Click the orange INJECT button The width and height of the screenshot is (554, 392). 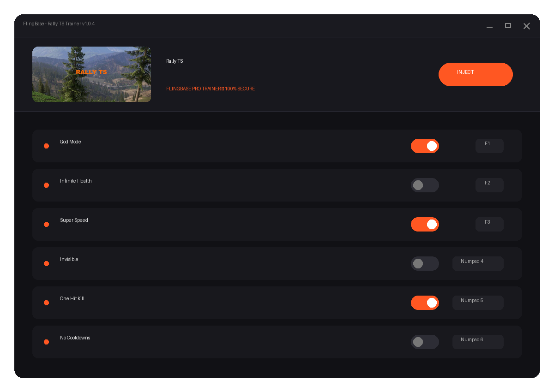(x=476, y=74)
